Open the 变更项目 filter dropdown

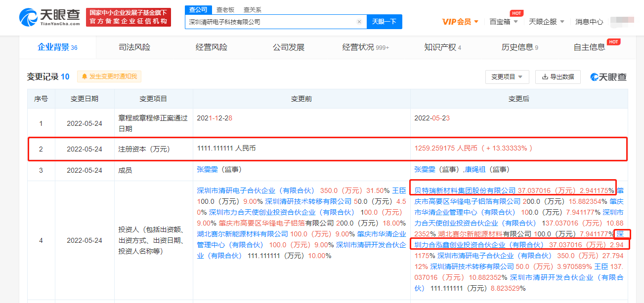507,77
